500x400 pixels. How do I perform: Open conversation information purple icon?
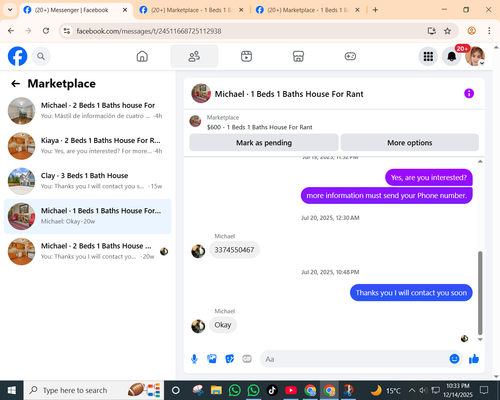pos(469,93)
